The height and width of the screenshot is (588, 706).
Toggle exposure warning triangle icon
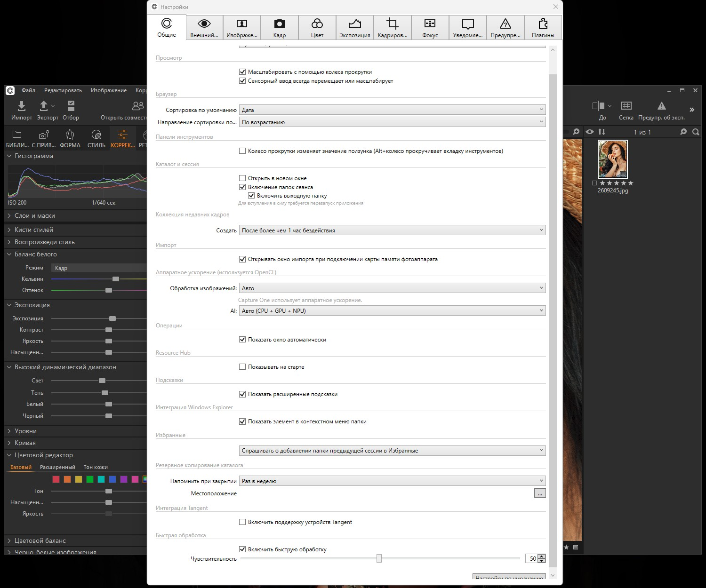point(662,106)
